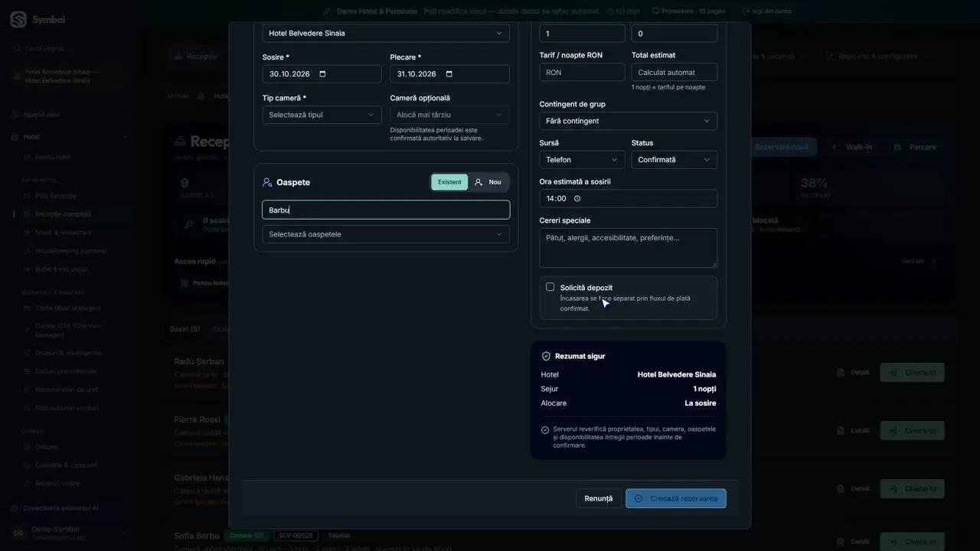This screenshot has width=980, height=551.
Task: Open the Alocă mai târziu room dropdown
Action: point(449,115)
